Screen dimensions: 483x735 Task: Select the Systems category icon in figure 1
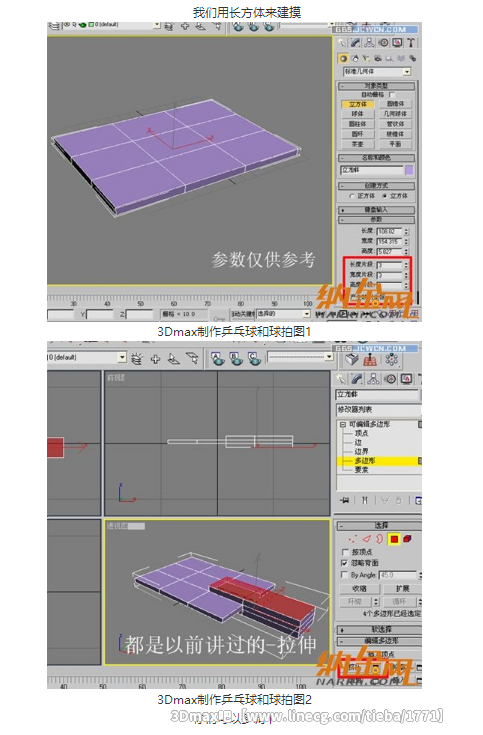tap(412, 59)
